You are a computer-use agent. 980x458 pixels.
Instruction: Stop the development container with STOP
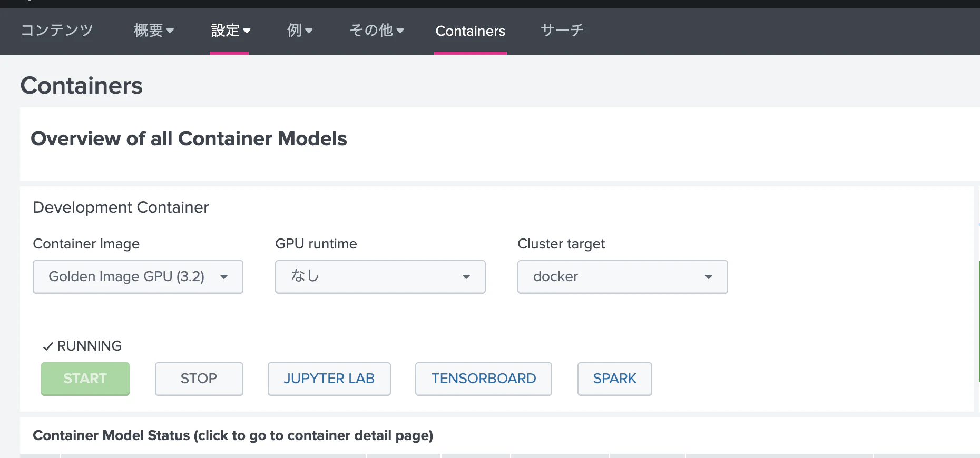click(x=199, y=379)
